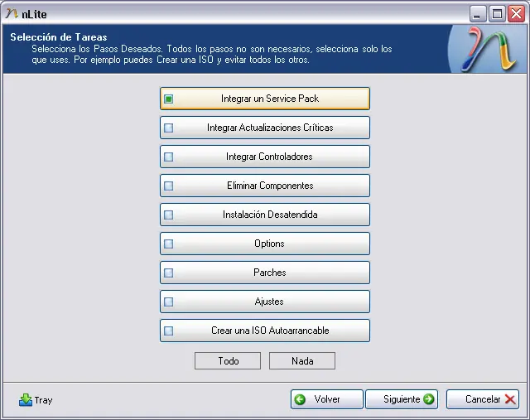530x420 pixels.
Task: Click the Todo button to select all
Action: pos(228,361)
